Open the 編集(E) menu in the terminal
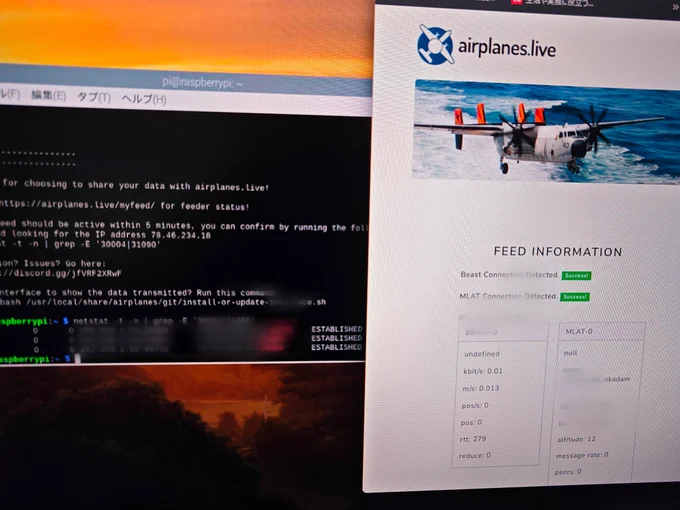Screen dimensions: 680x510 49,96
